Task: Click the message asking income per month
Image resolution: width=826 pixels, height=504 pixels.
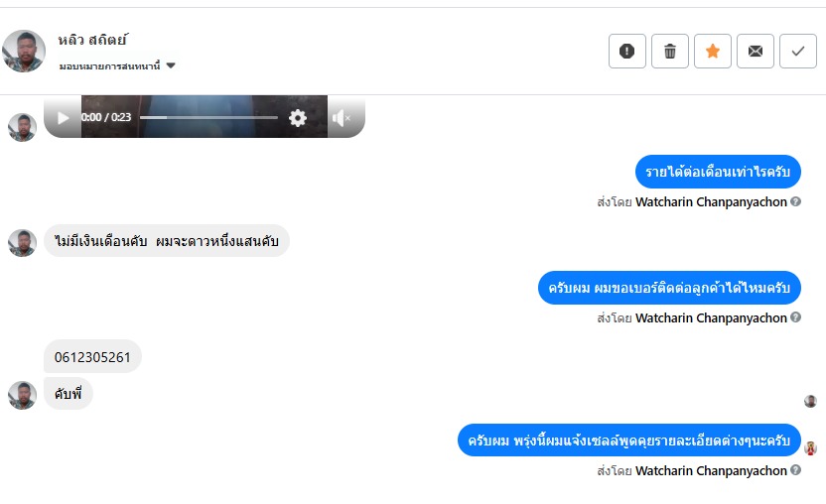Action: (718, 172)
